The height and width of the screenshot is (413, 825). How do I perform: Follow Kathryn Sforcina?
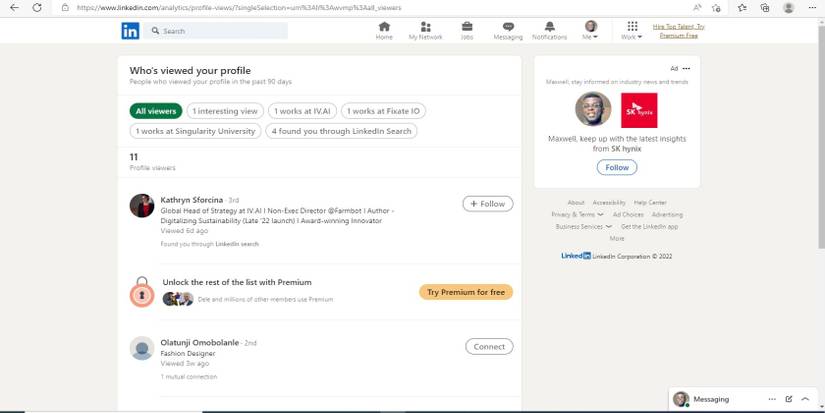pos(488,204)
